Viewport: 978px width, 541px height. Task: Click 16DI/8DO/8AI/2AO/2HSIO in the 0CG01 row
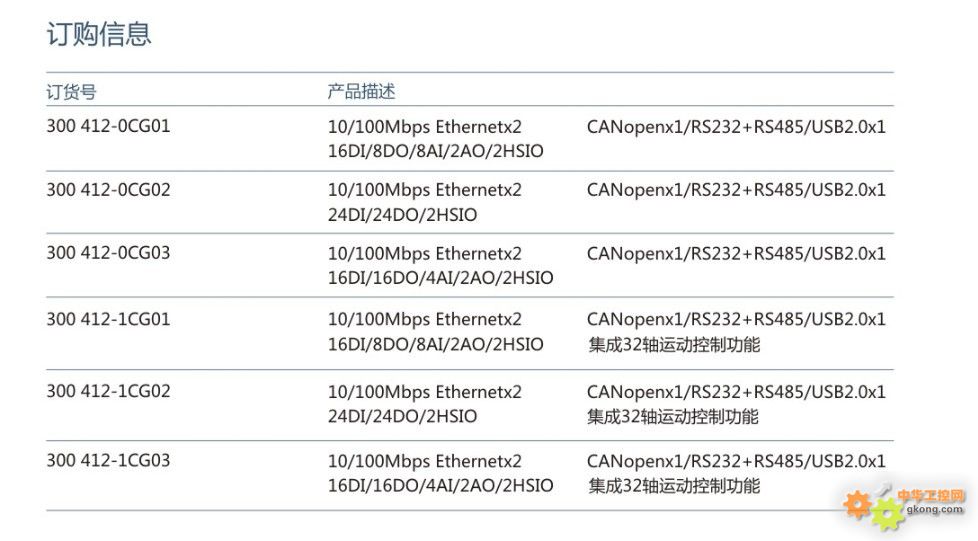tap(435, 151)
